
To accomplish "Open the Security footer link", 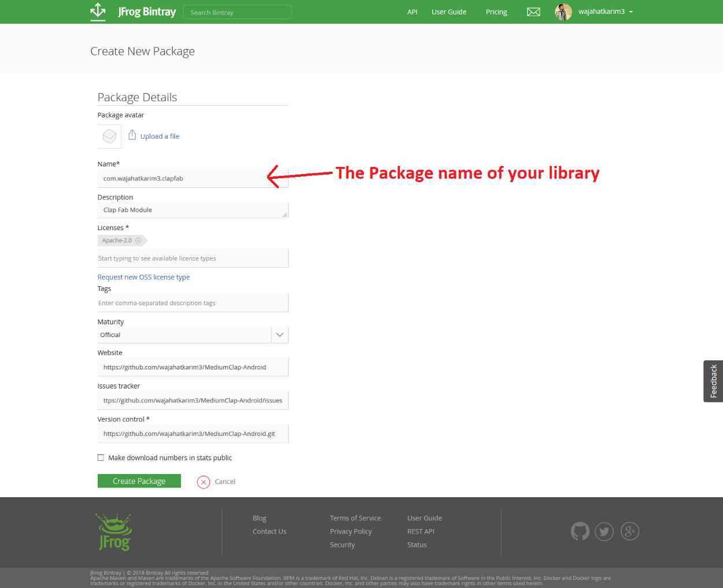I will pyautogui.click(x=342, y=545).
